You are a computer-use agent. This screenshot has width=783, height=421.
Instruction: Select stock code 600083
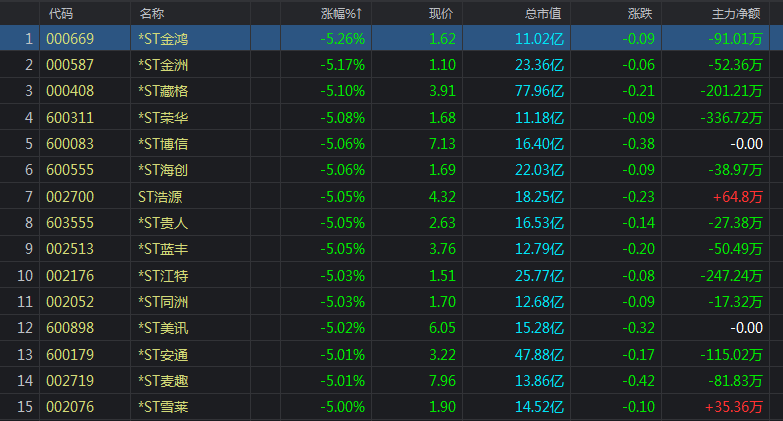point(70,144)
